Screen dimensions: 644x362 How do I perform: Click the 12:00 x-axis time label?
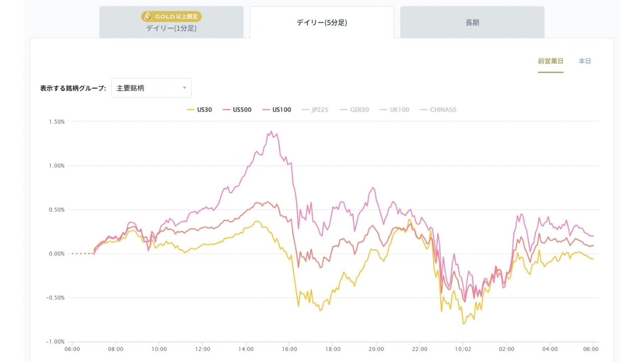tap(202, 349)
